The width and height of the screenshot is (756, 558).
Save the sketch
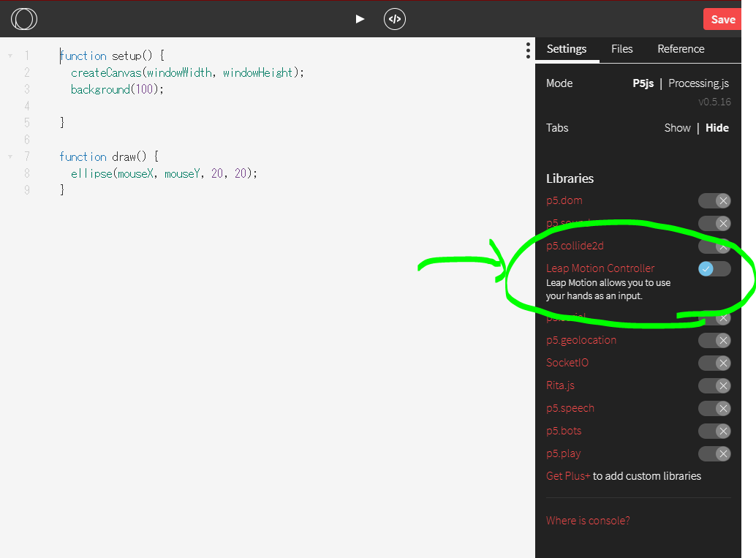[x=722, y=19]
